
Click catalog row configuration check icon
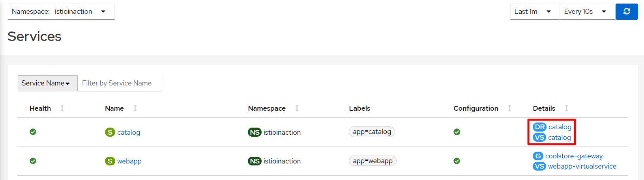click(457, 132)
